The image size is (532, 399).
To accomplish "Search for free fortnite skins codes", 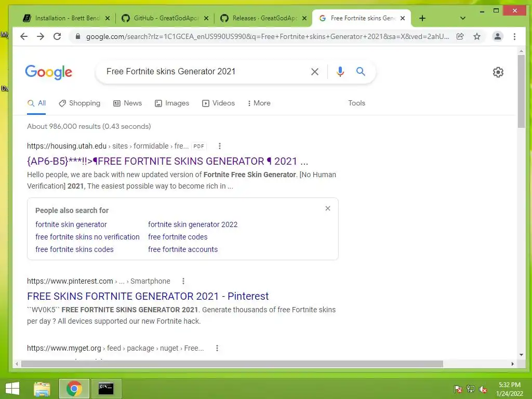I will [x=74, y=249].
